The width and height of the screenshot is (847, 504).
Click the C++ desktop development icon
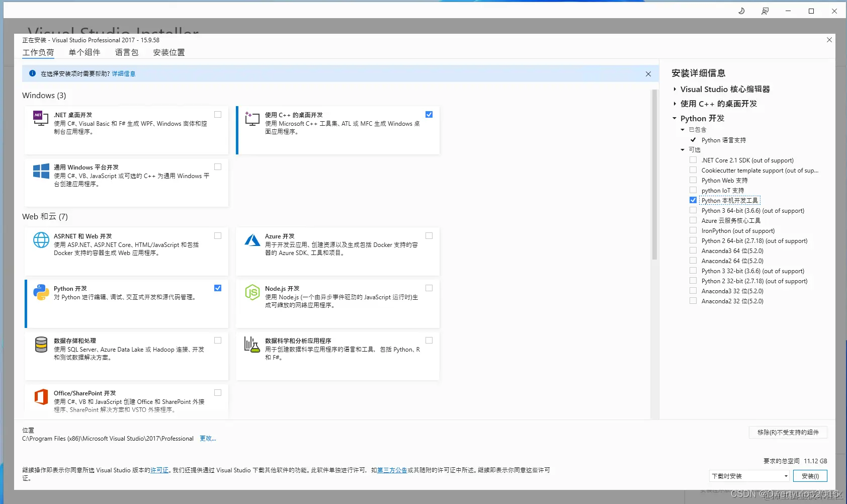coord(252,119)
